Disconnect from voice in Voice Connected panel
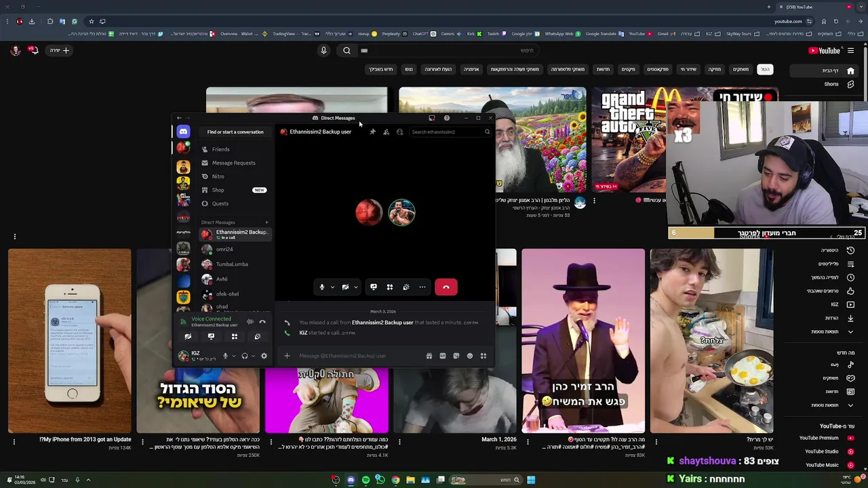868x488 pixels. (262, 322)
